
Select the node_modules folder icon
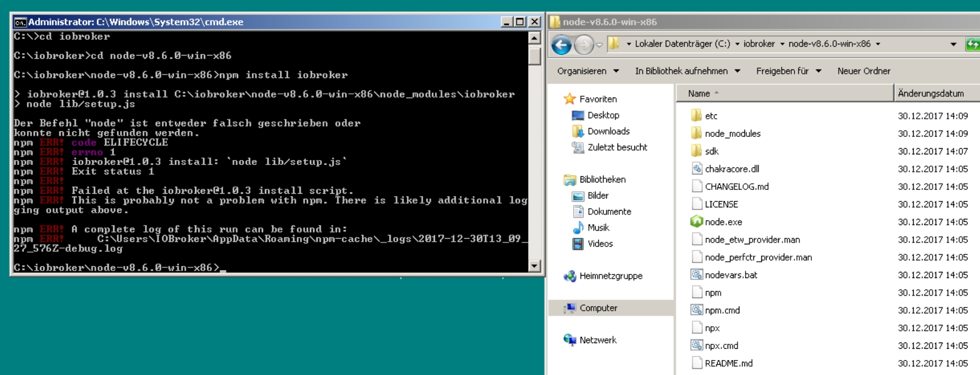click(697, 133)
